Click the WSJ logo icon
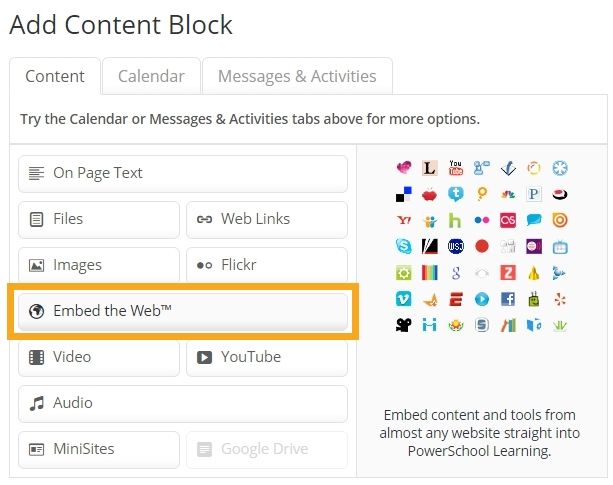The width and height of the screenshot is (613, 485). coord(455,246)
